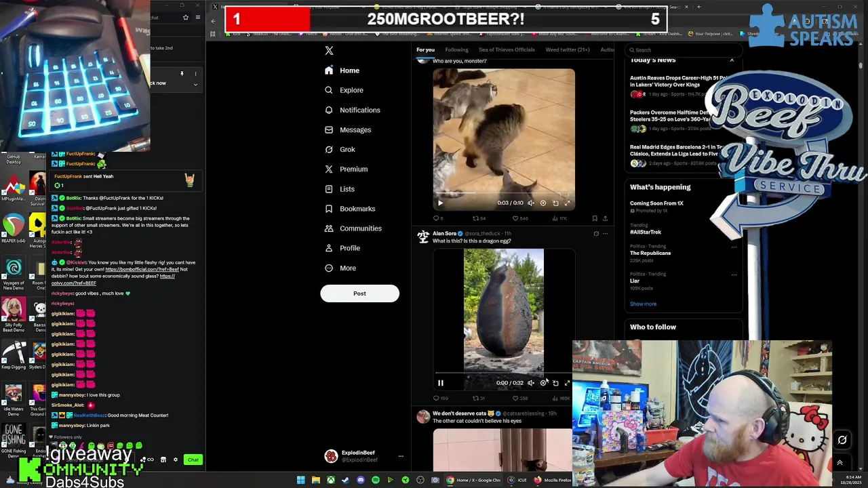Open Steam from the taskbar
868x488 pixels.
coord(345,480)
